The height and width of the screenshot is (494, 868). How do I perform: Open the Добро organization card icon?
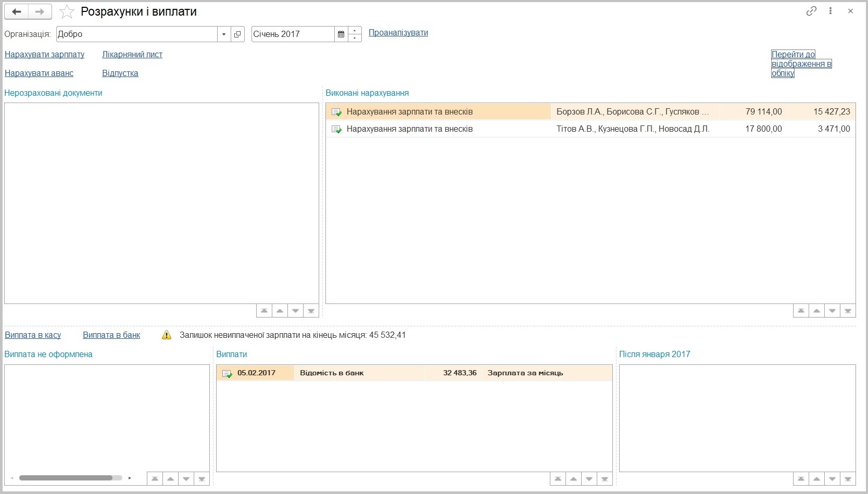click(x=237, y=34)
